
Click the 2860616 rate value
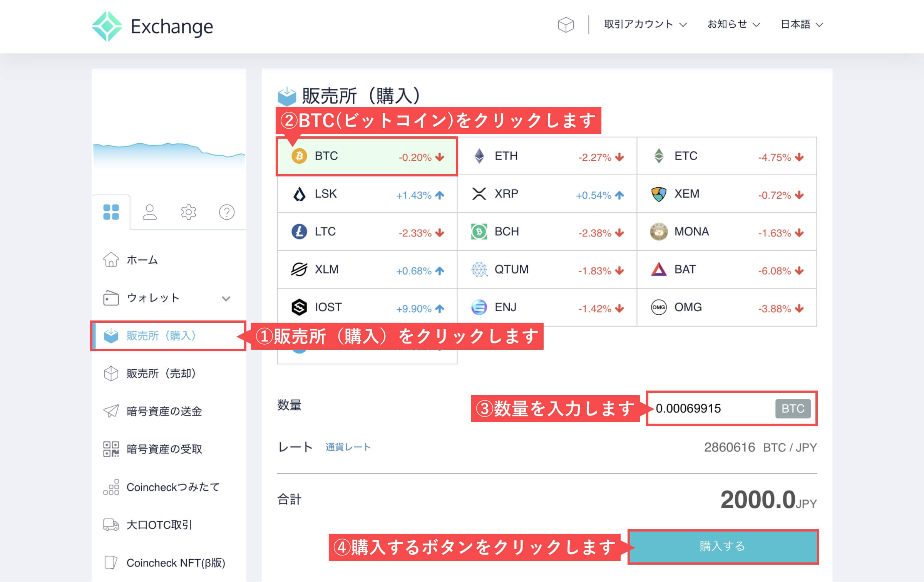click(730, 448)
